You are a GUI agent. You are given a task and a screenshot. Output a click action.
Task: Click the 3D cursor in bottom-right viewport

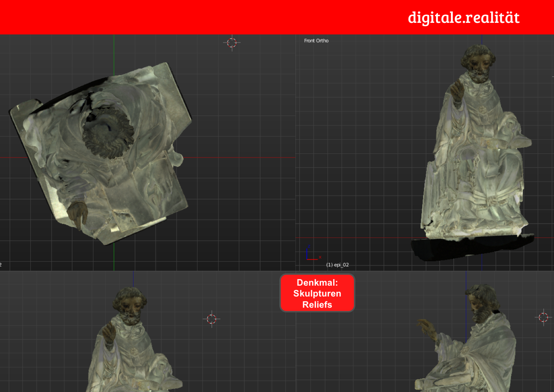[543, 317]
